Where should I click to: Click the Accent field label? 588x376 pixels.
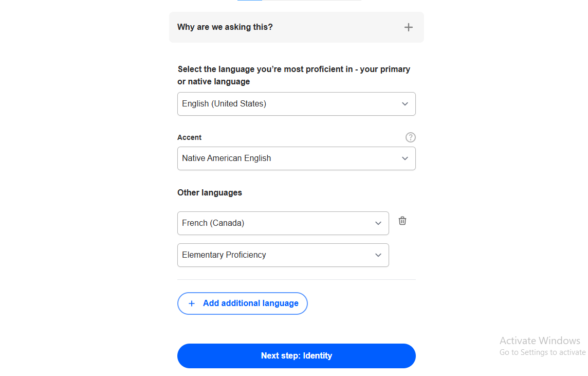189,137
